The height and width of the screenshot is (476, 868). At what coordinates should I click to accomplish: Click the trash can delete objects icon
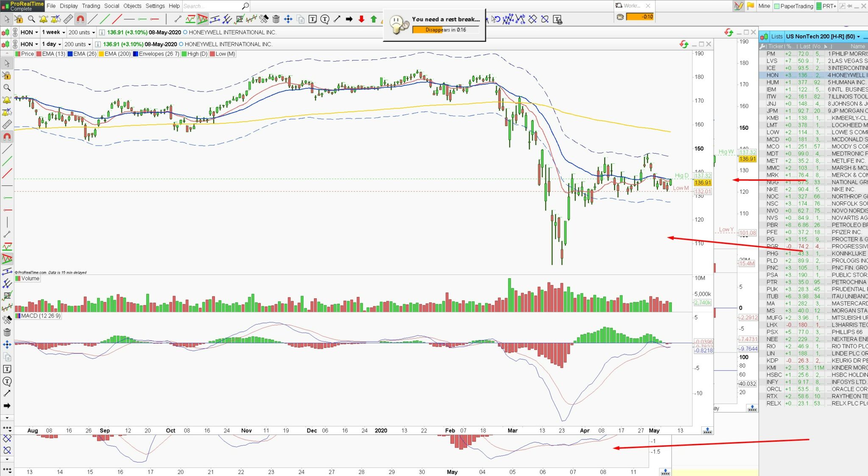(x=276, y=19)
